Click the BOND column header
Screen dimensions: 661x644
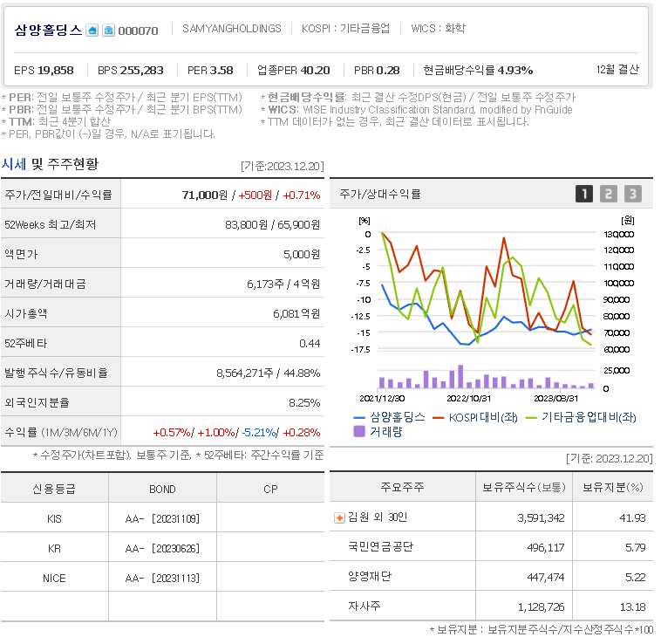point(162,490)
